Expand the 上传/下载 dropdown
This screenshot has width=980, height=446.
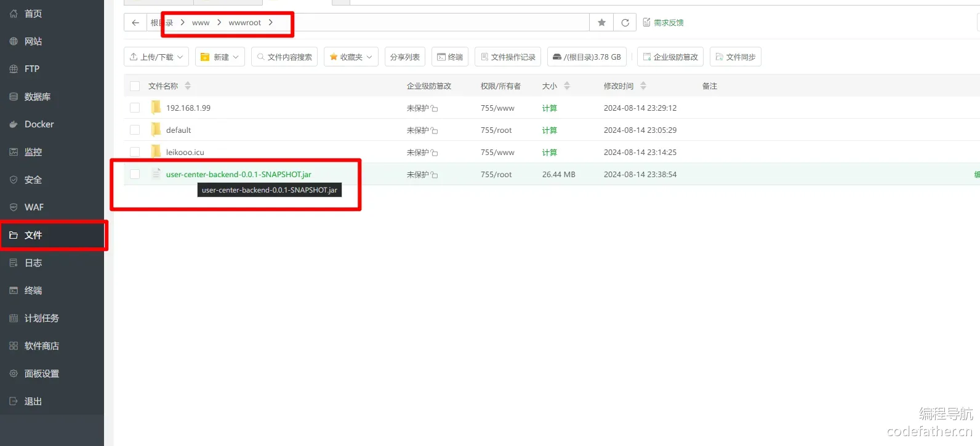tap(156, 57)
